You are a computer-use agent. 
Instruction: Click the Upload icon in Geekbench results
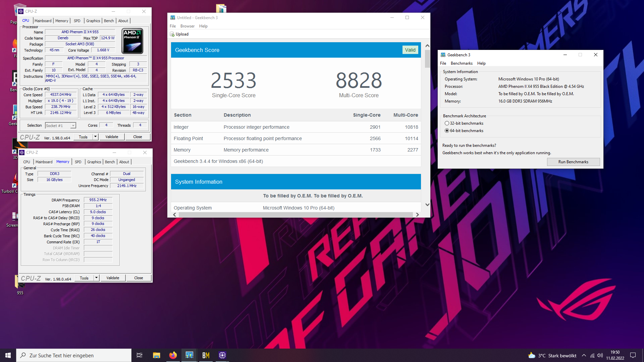172,34
